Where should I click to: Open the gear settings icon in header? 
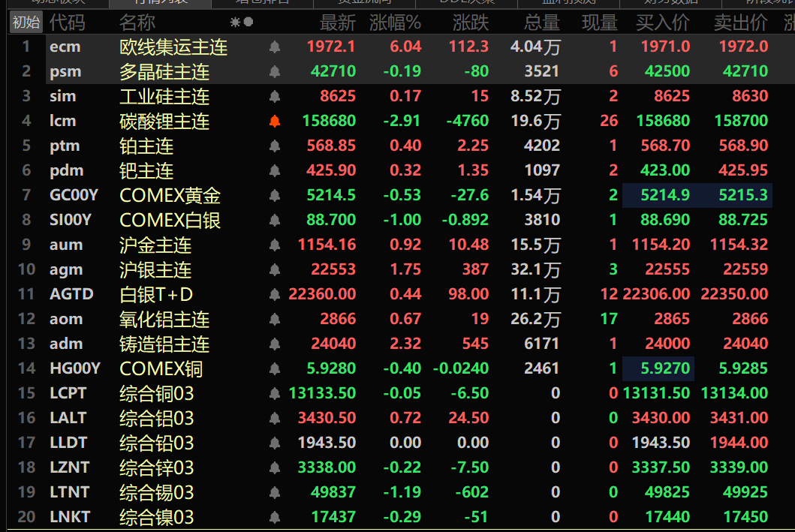235,23
